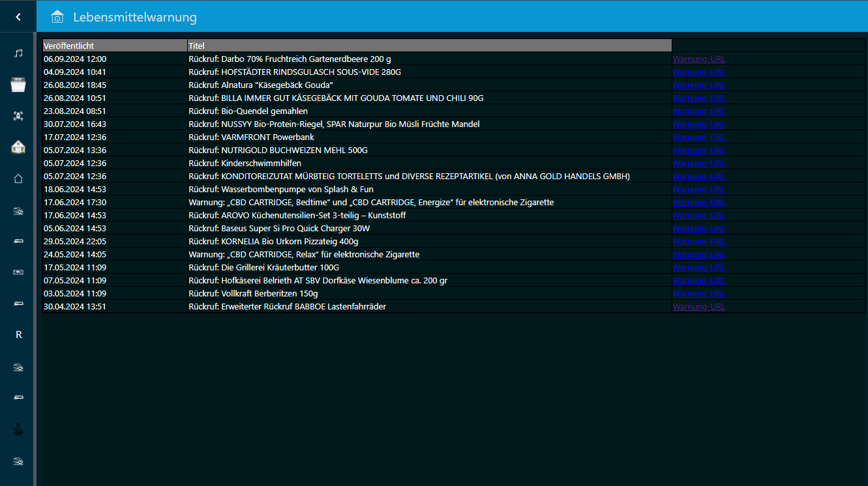Click the title 'Rückruf: Bio-Quendel gemahlen'
The image size is (868, 486).
(248, 111)
